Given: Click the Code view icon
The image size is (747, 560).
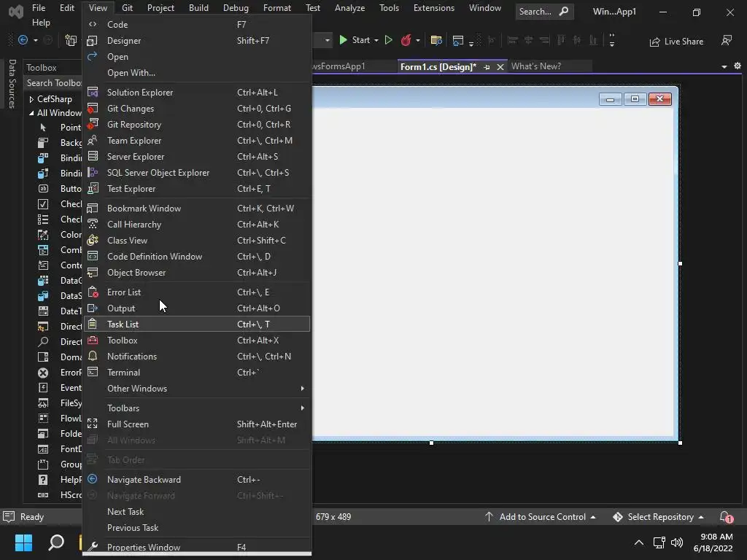Looking at the screenshot, I should [x=93, y=24].
